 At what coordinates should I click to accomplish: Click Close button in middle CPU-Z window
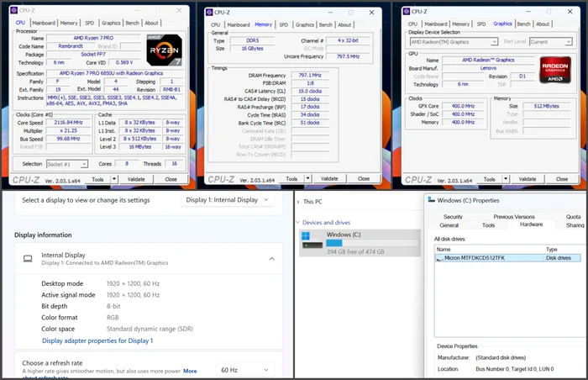point(364,178)
